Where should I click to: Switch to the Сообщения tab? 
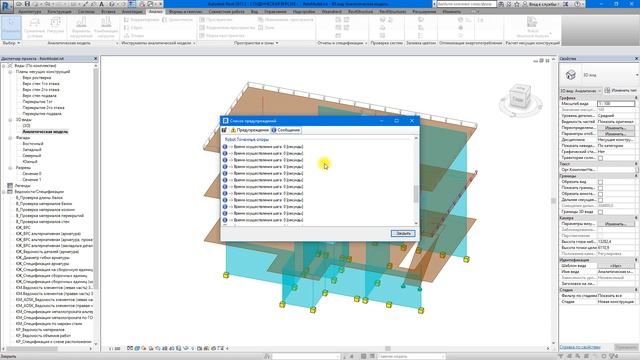286,130
